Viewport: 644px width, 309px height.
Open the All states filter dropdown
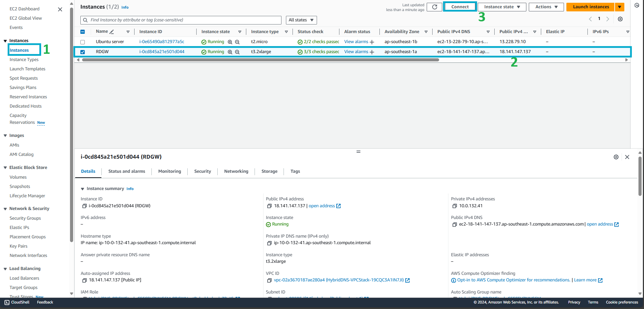[x=301, y=20]
